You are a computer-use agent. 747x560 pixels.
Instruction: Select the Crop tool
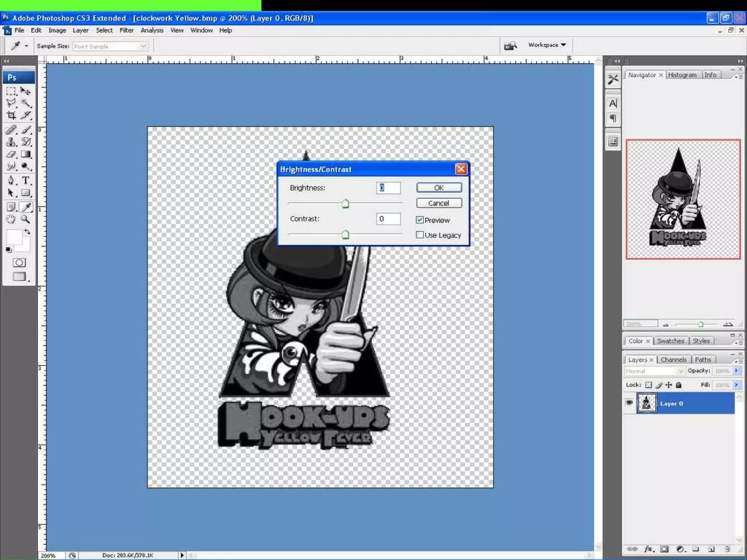(11, 116)
